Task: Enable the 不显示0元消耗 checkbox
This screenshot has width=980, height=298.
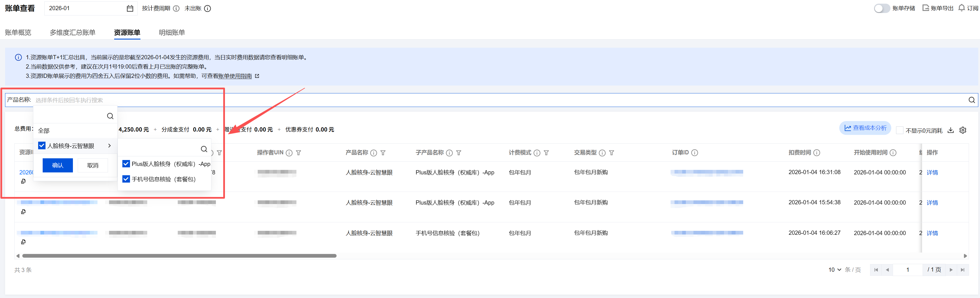Action: [x=900, y=130]
